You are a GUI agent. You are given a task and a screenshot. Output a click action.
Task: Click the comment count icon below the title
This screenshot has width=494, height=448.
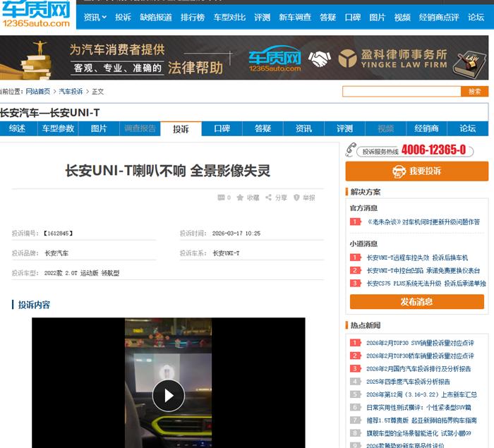tap(222, 198)
